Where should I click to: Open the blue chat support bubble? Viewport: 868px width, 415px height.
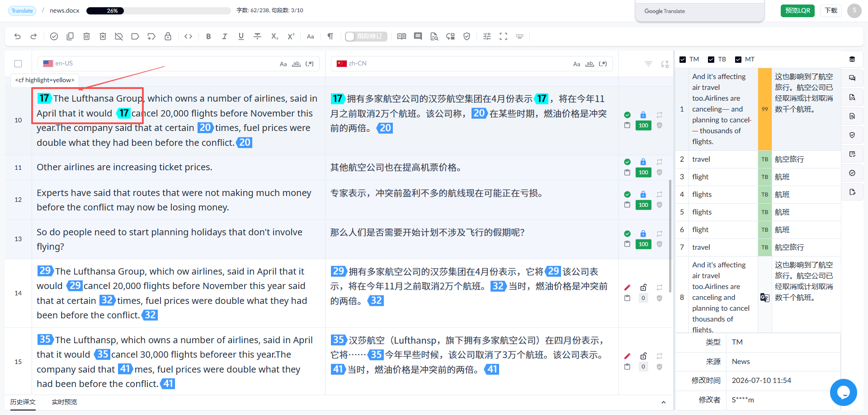pyautogui.click(x=844, y=392)
